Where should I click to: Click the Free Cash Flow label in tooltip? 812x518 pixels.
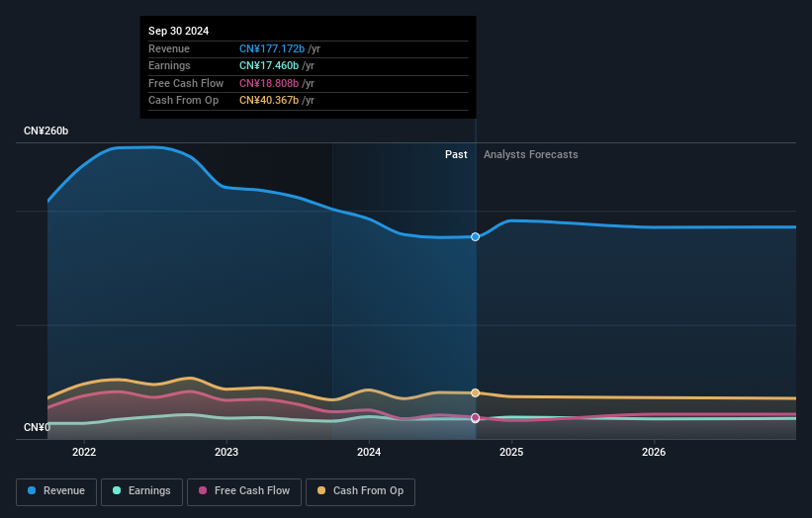(x=186, y=83)
